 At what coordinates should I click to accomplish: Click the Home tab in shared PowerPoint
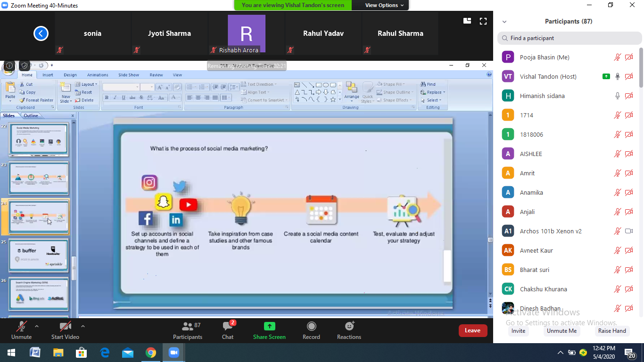tap(27, 75)
